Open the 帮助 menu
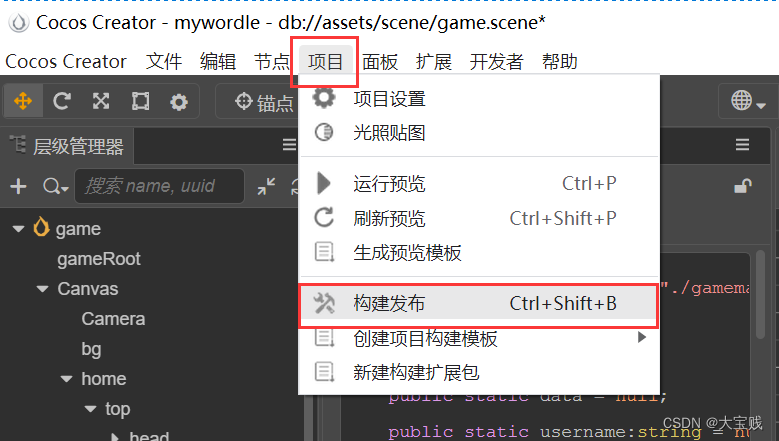 [x=560, y=62]
